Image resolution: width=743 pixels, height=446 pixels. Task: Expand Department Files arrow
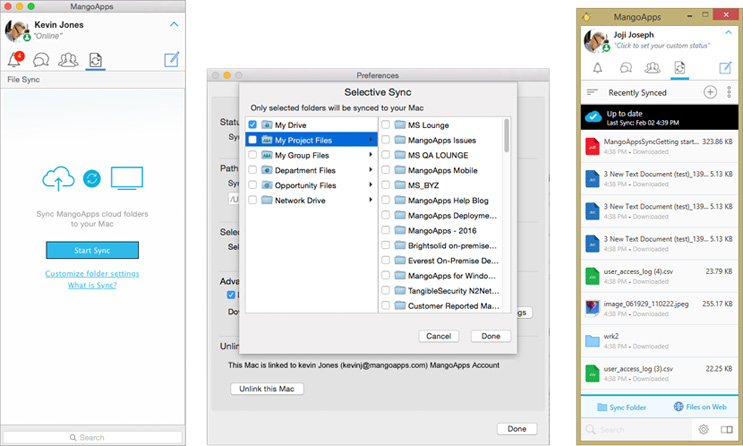click(x=371, y=170)
